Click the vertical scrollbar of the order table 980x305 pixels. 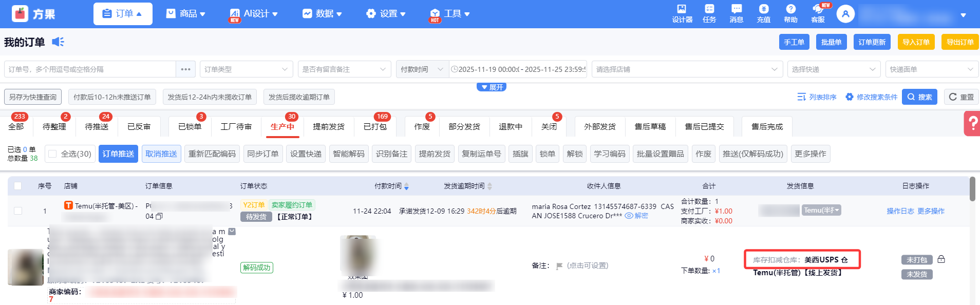coord(972,189)
